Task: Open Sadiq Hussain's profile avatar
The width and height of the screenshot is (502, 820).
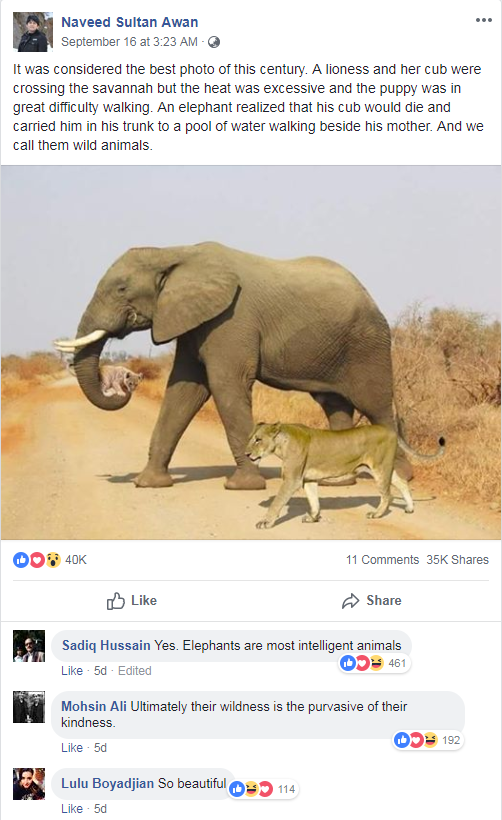Action: coord(29,646)
